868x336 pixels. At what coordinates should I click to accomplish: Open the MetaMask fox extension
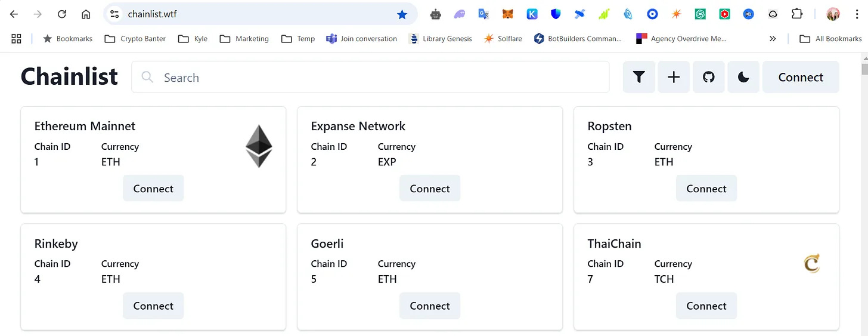pos(507,14)
